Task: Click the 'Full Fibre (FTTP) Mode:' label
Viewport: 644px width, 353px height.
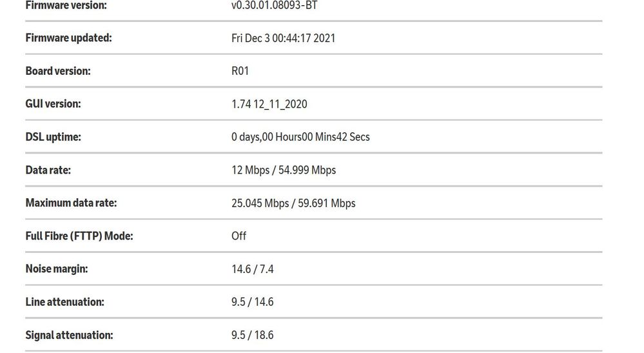Action: (79, 236)
